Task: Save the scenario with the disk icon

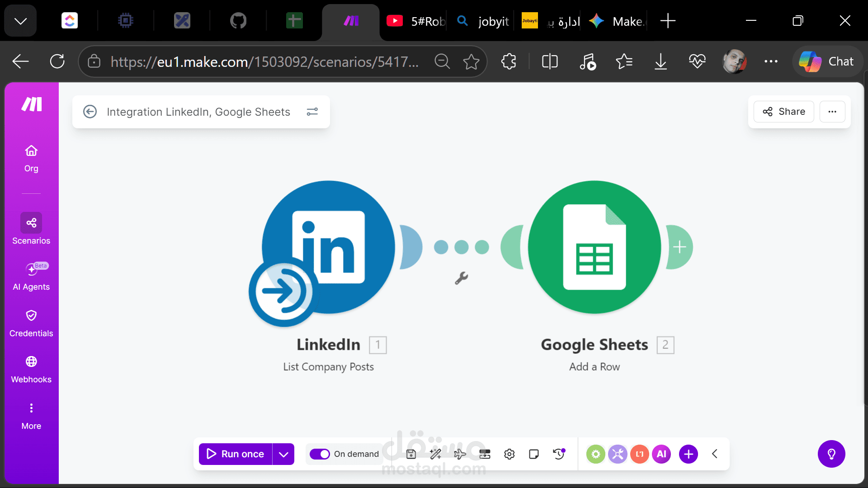Action: 411,454
